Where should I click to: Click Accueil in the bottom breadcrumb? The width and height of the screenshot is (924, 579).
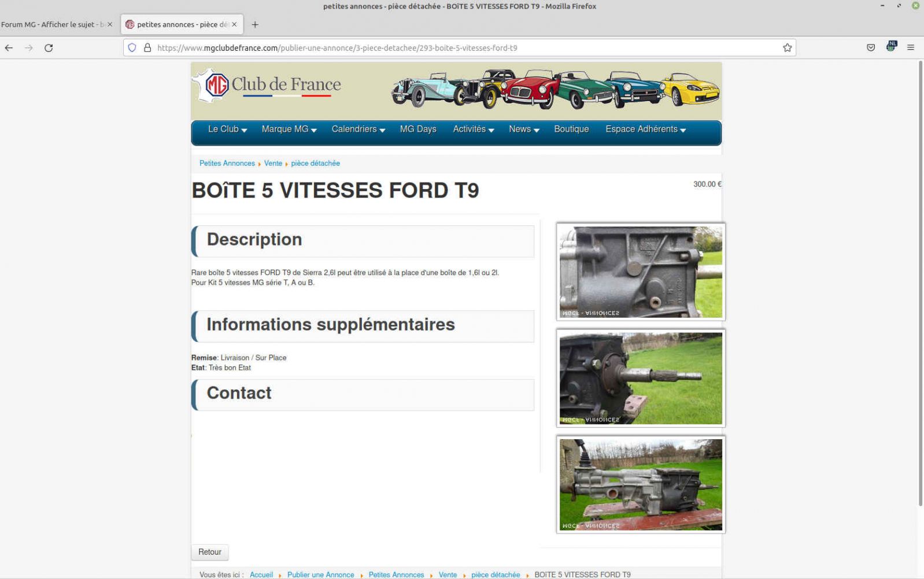point(261,575)
